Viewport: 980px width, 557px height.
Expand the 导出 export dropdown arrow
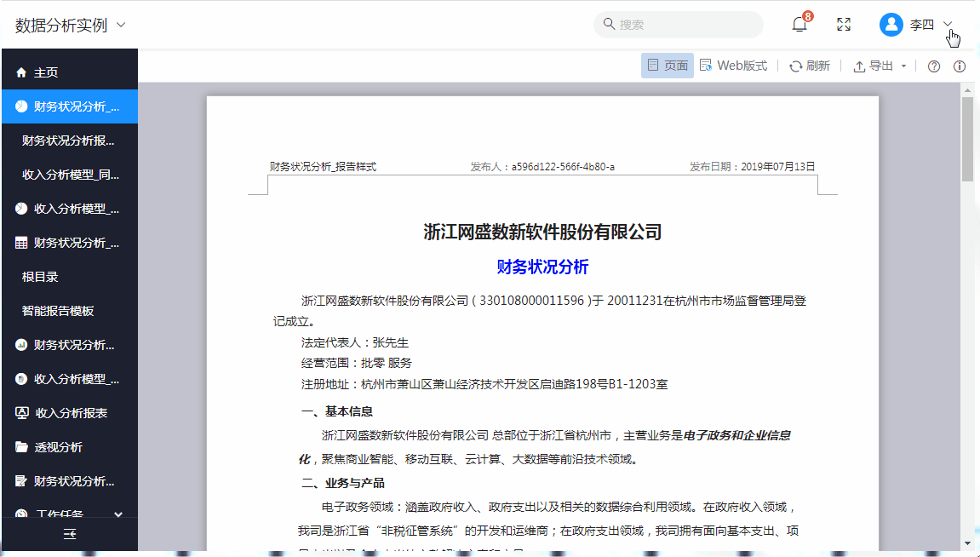903,66
